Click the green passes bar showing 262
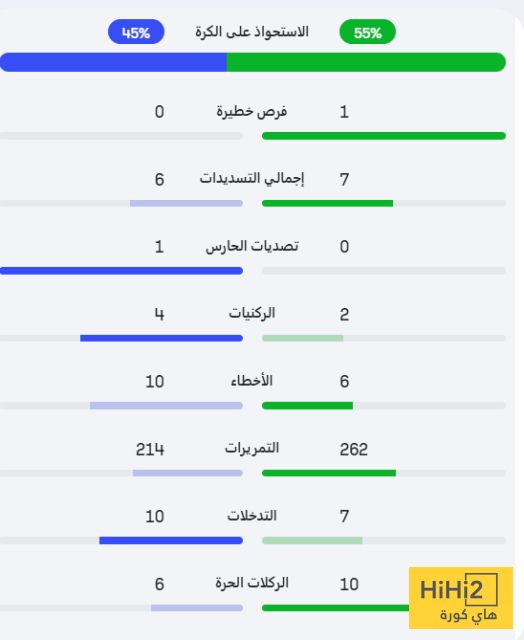The width and height of the screenshot is (524, 640). tap(329, 473)
